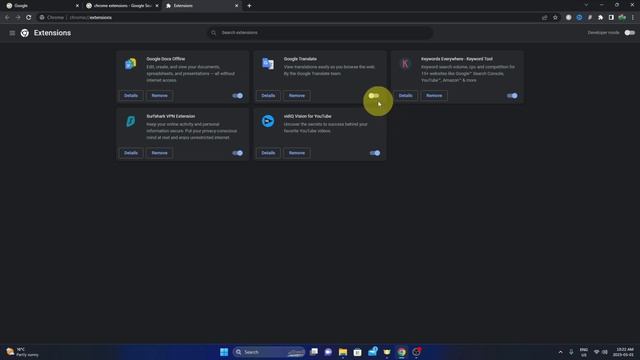Share this page via the share icon
The image size is (640, 360).
(x=544, y=18)
